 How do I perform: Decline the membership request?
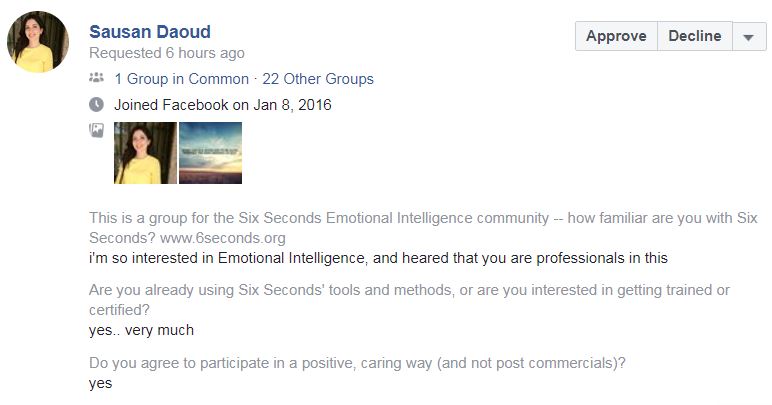694,36
